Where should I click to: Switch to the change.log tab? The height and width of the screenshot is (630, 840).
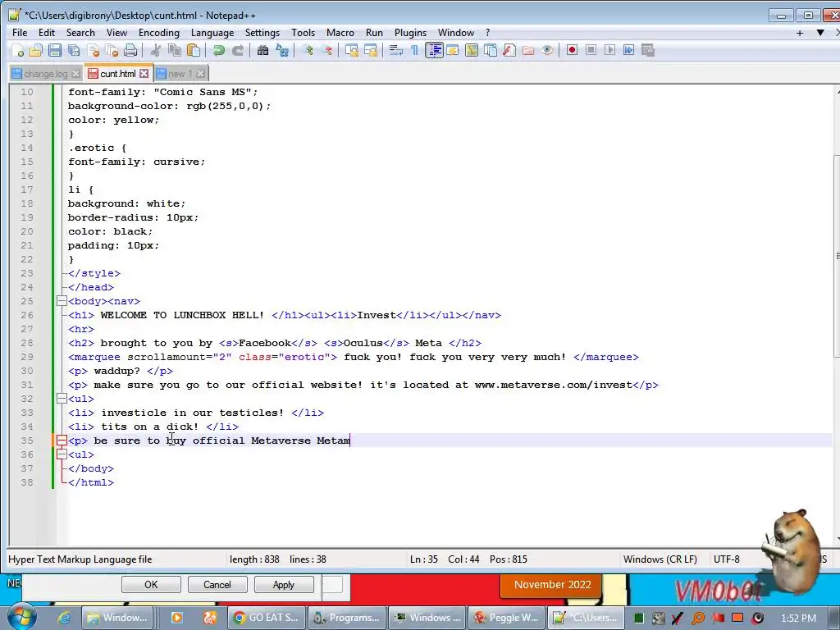click(x=46, y=74)
